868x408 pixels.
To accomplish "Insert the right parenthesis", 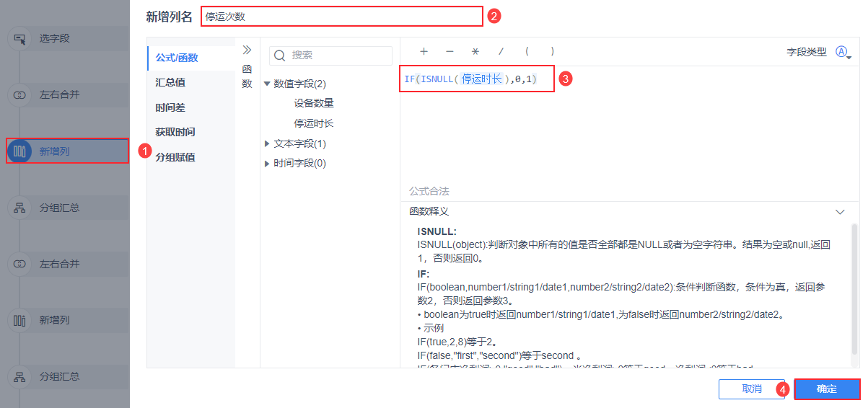I will point(552,52).
